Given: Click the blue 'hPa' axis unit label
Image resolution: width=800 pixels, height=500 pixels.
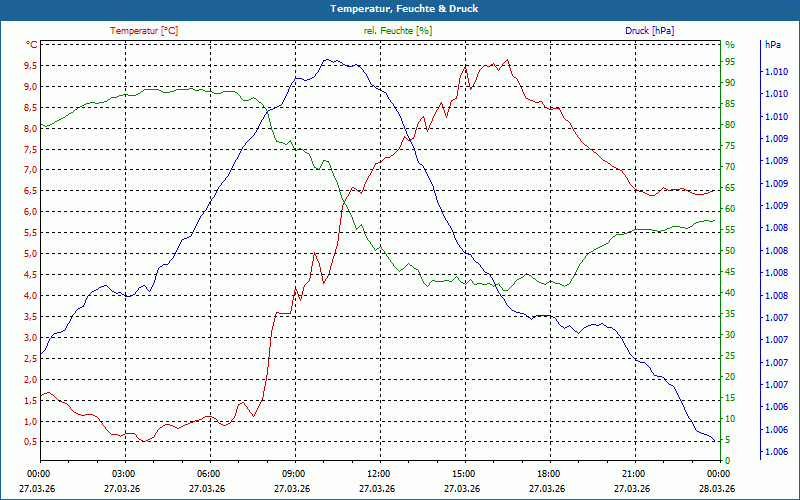Looking at the screenshot, I should point(773,45).
